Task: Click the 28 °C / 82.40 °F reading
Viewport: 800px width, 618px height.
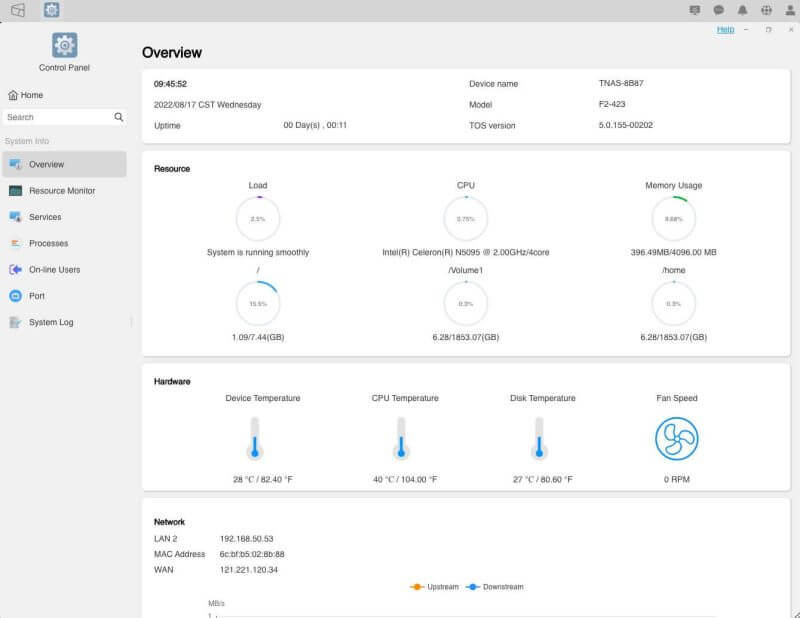Action: pyautogui.click(x=263, y=480)
